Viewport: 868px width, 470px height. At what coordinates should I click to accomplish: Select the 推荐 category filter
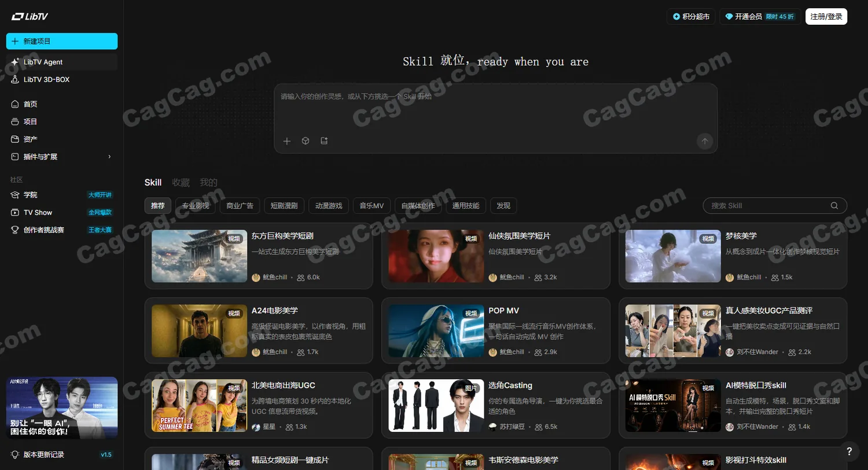point(158,206)
